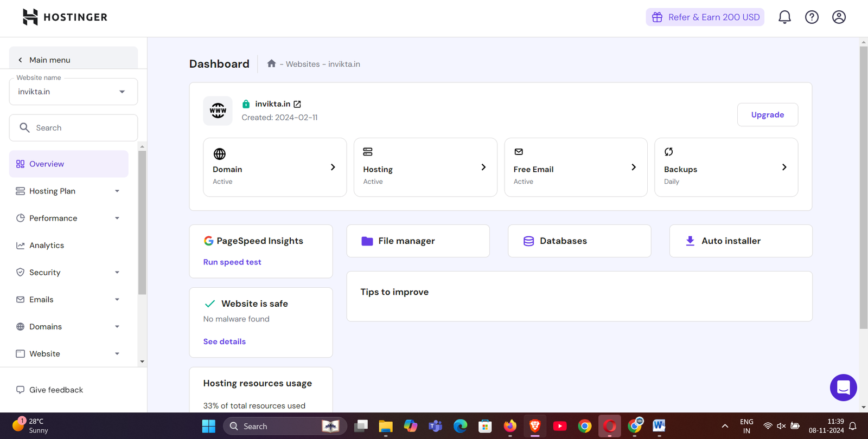Go back to Main menu
The image size is (868, 439).
(x=73, y=59)
